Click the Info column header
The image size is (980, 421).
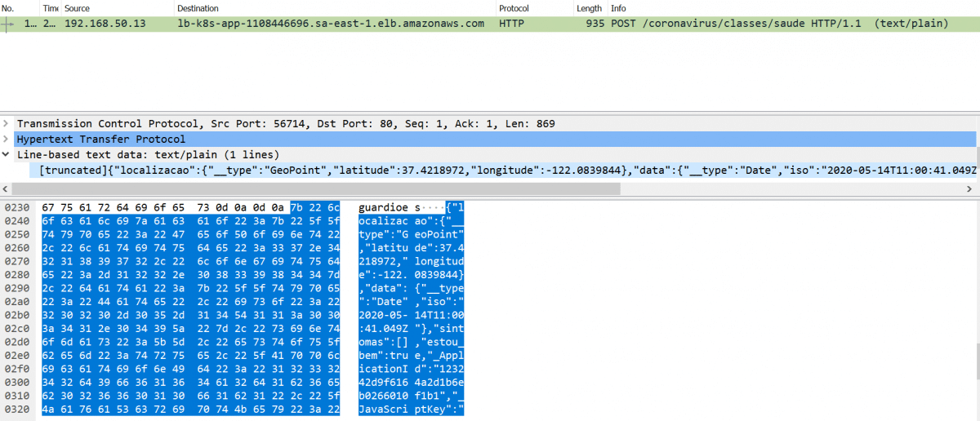pos(619,8)
